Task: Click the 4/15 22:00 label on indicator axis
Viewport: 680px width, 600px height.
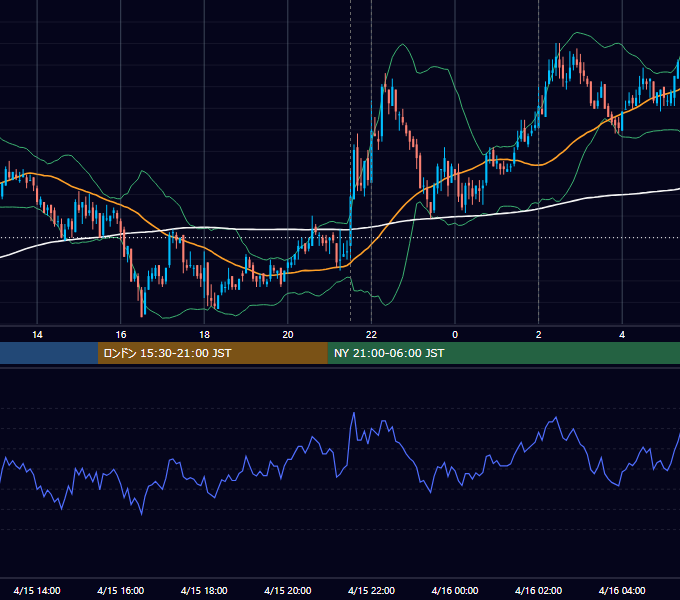Action: [372, 590]
